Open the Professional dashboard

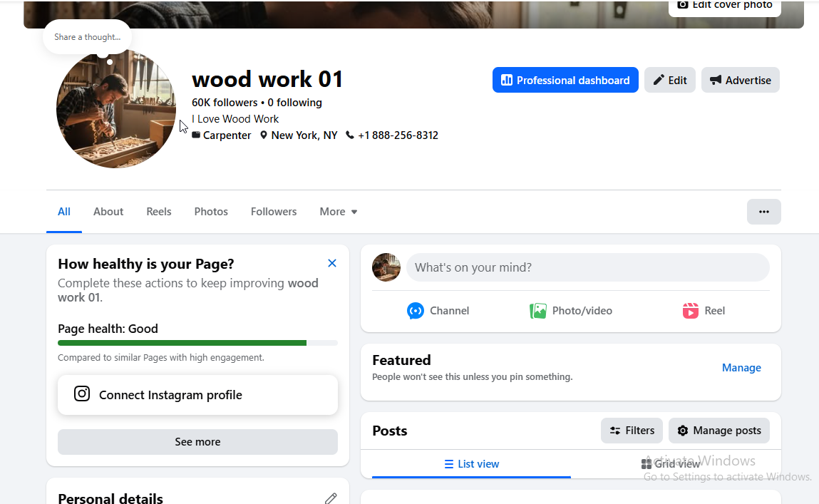click(x=565, y=80)
